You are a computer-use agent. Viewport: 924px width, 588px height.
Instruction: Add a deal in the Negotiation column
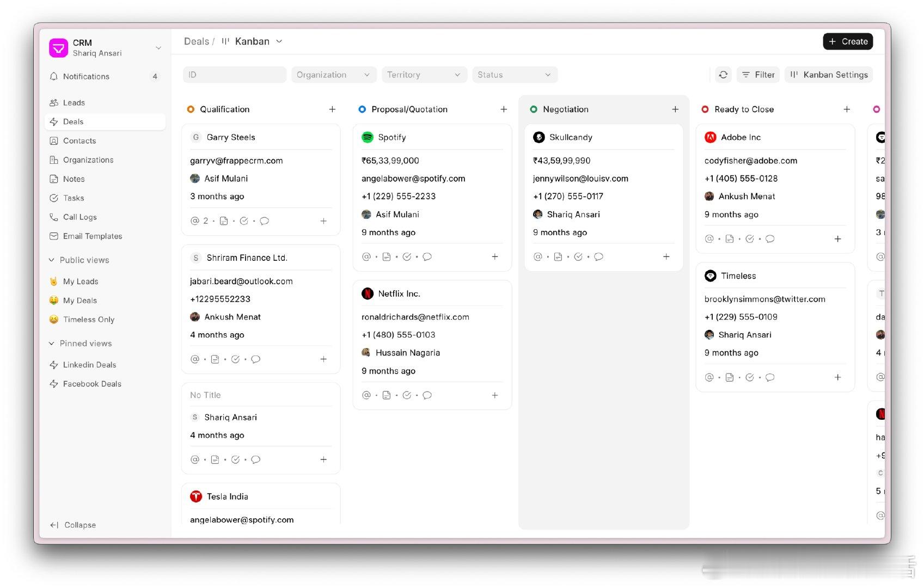(675, 109)
